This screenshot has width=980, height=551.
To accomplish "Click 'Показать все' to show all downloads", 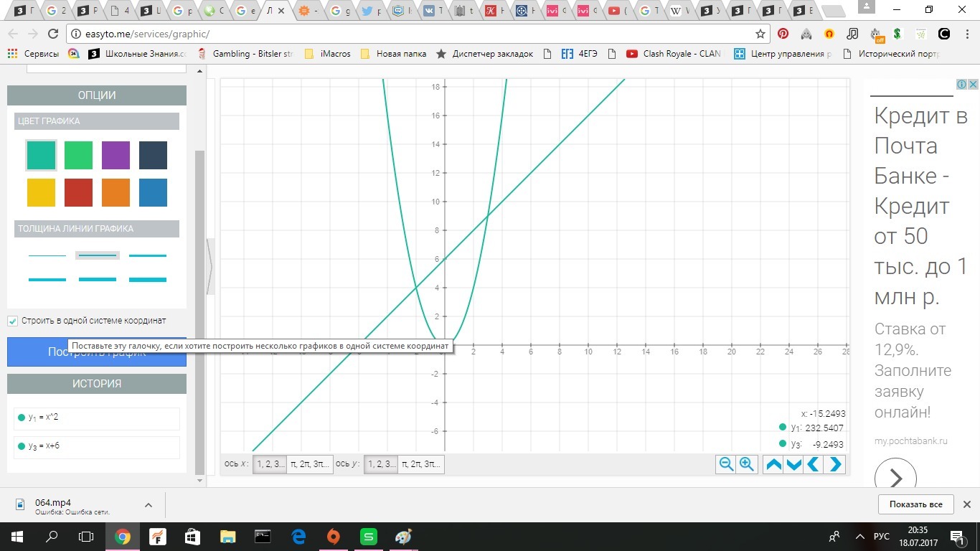I will click(x=915, y=504).
